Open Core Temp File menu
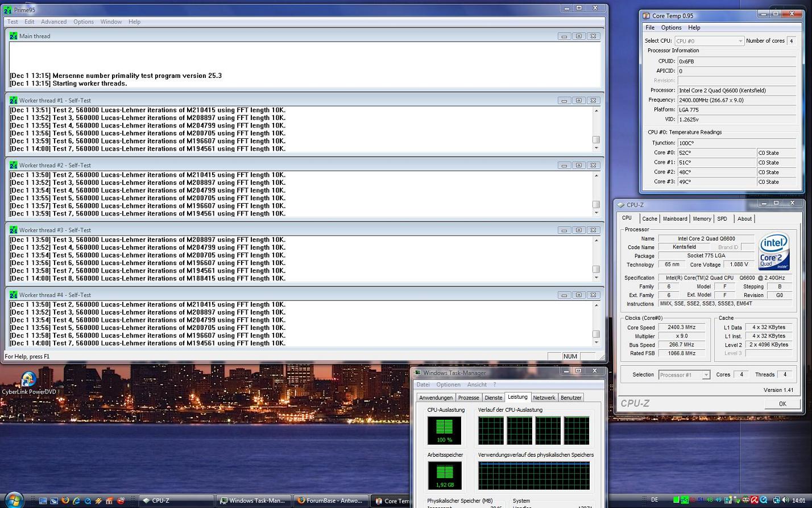 (x=649, y=27)
